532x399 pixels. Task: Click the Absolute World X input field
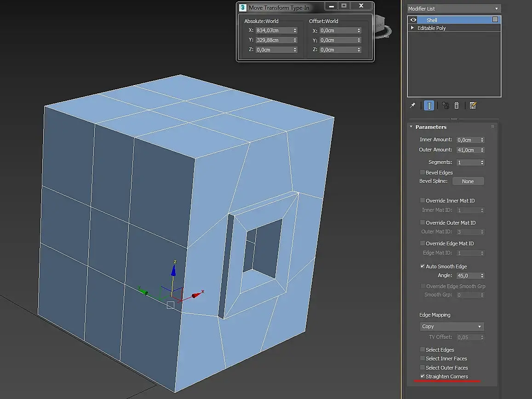point(273,30)
